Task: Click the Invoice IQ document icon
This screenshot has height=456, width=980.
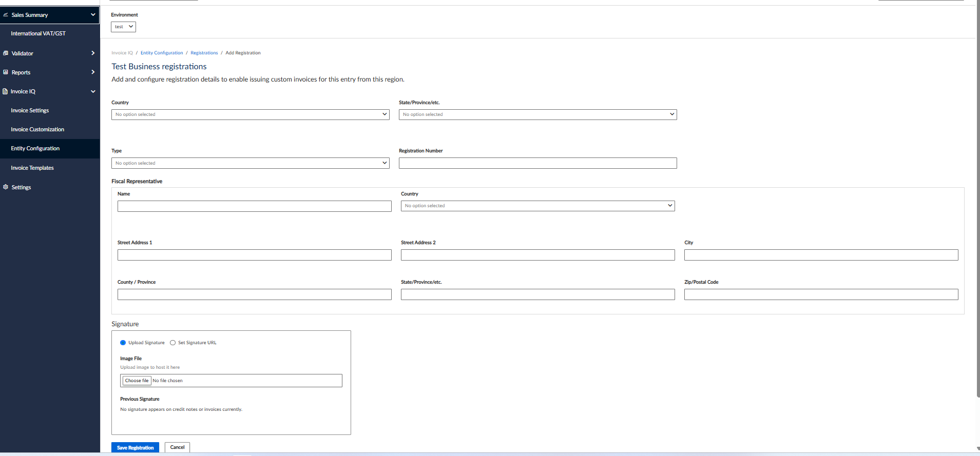Action: coord(5,91)
